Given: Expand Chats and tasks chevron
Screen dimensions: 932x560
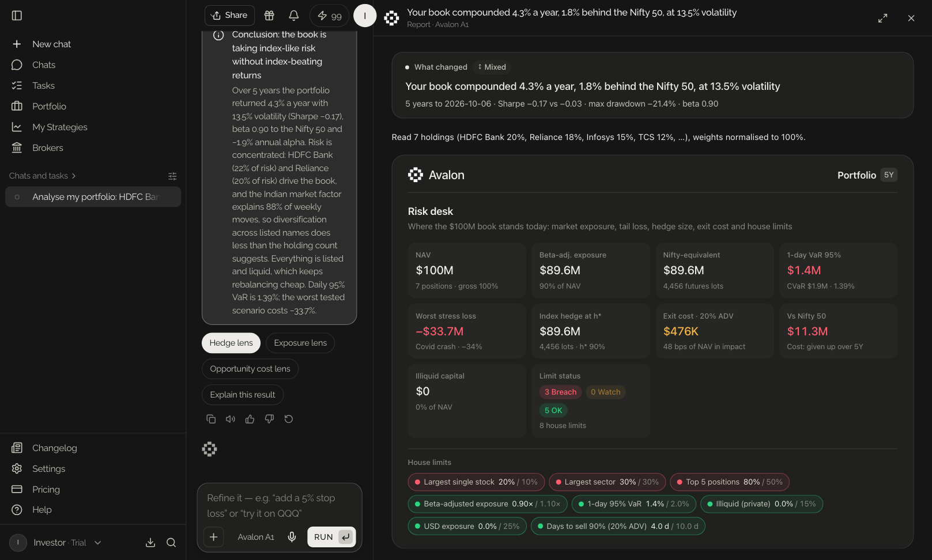Looking at the screenshot, I should [74, 176].
